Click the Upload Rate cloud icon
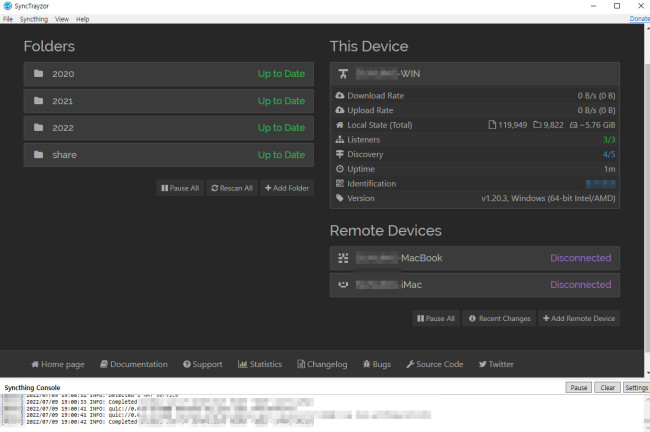Image resolution: width=650 pixels, height=432 pixels. pyautogui.click(x=340, y=110)
